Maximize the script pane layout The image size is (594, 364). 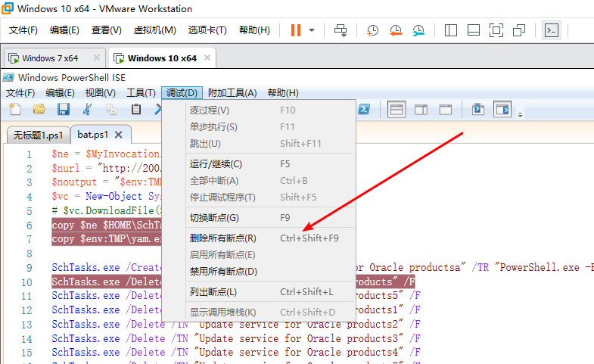click(x=446, y=110)
